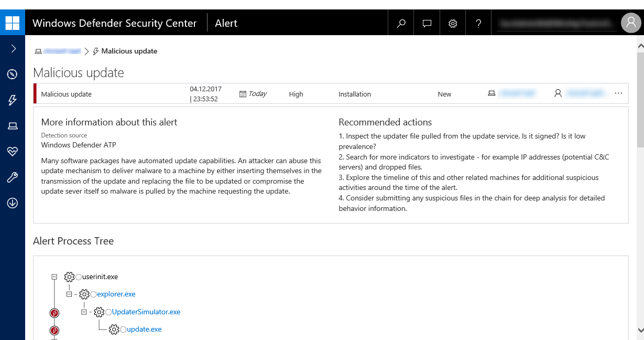Open the user profile avatar
The width and height of the screenshot is (644, 340).
click(x=630, y=23)
